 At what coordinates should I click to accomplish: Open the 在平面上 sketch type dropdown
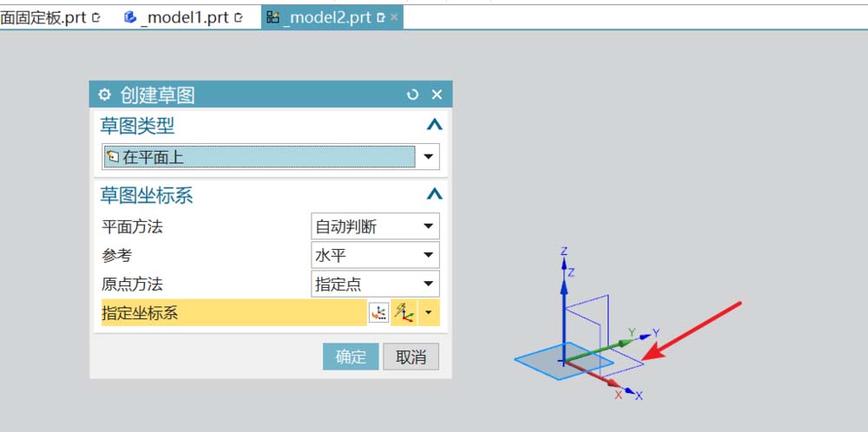(x=428, y=156)
